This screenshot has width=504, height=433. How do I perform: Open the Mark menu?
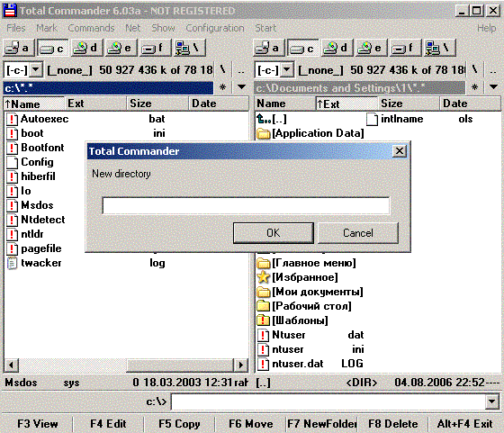[47, 28]
